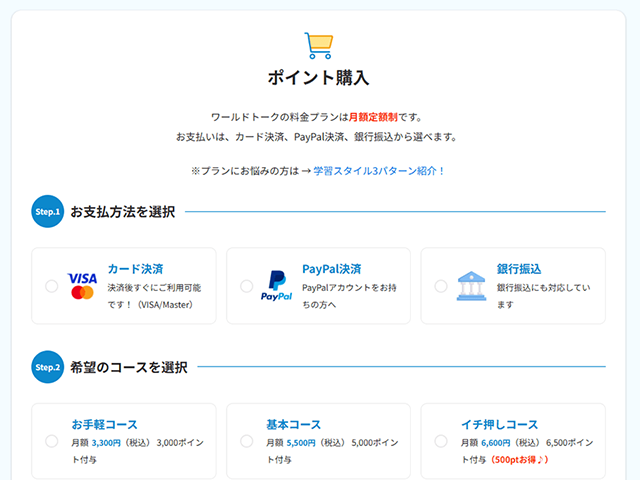
Task: Click the 銀行振込 heading
Action: tap(519, 269)
